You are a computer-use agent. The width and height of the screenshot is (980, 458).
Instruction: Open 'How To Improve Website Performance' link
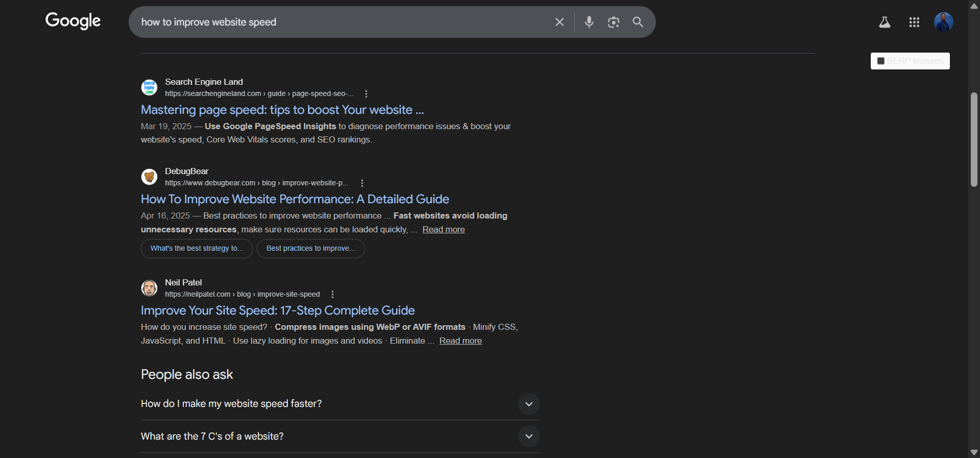[295, 199]
